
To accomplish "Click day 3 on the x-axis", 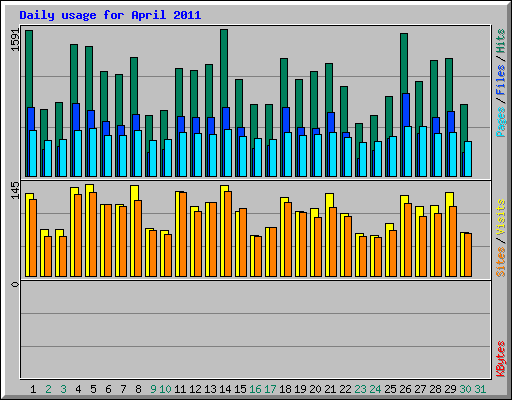I will click(x=63, y=389).
